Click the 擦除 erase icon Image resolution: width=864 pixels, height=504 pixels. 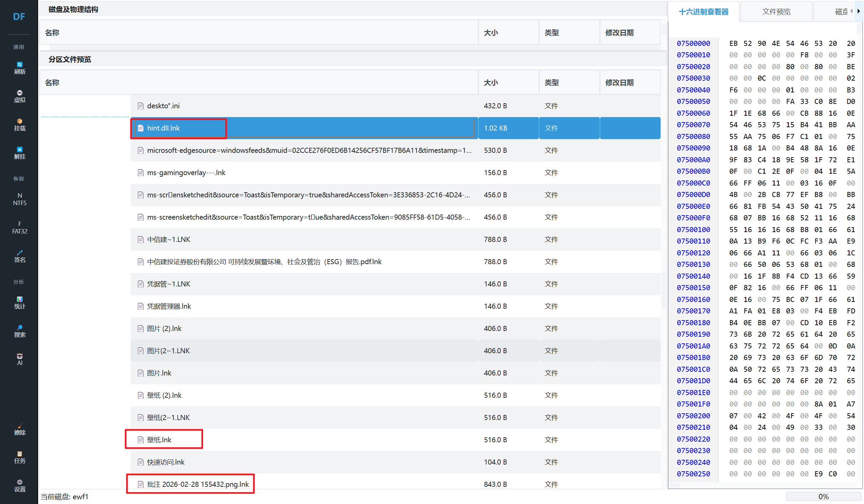pyautogui.click(x=20, y=429)
